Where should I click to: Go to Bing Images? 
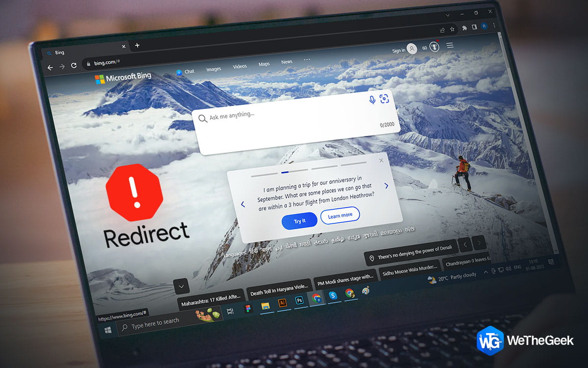[214, 69]
